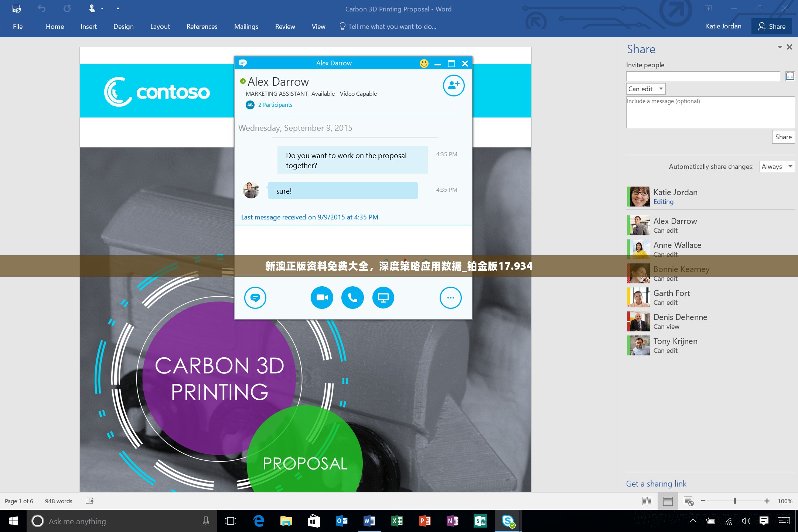This screenshot has width=798, height=532.
Task: Click the video call icon in chat
Action: click(x=321, y=297)
